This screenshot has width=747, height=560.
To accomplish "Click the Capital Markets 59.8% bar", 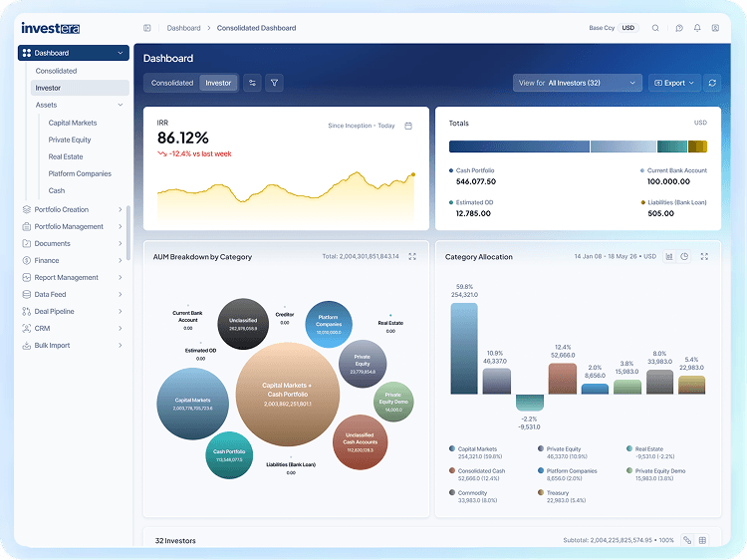I will click(464, 349).
